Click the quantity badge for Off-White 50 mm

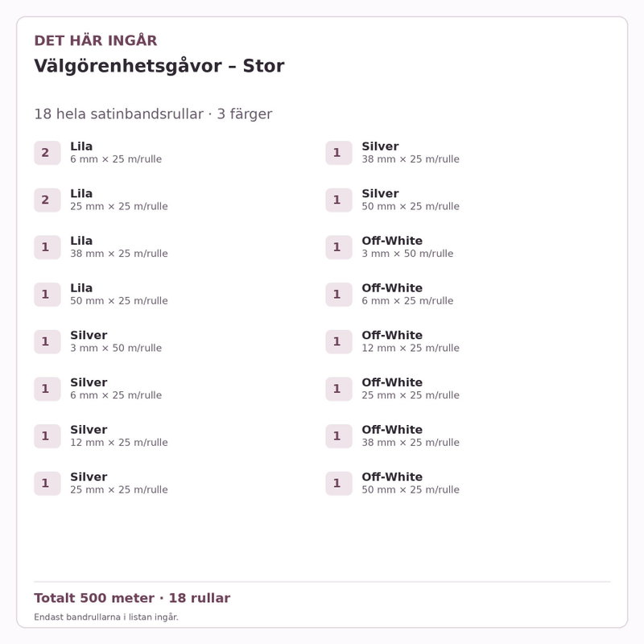(x=339, y=484)
